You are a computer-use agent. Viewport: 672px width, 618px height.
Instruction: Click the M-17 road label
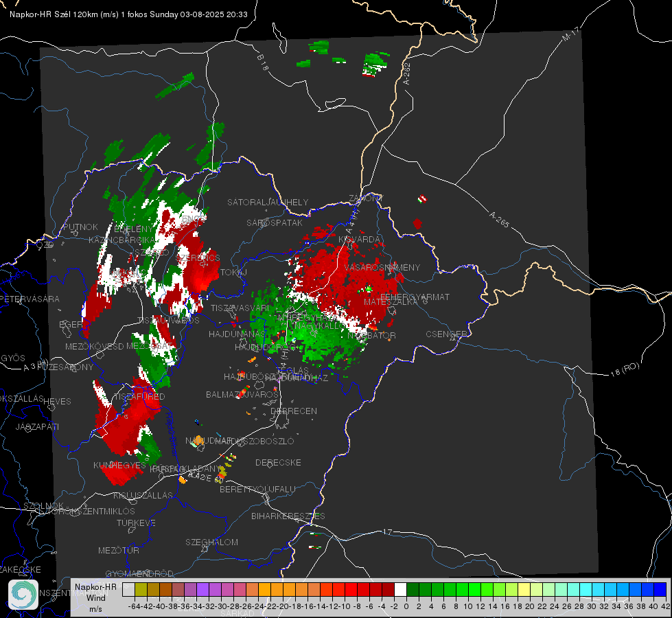click(570, 34)
